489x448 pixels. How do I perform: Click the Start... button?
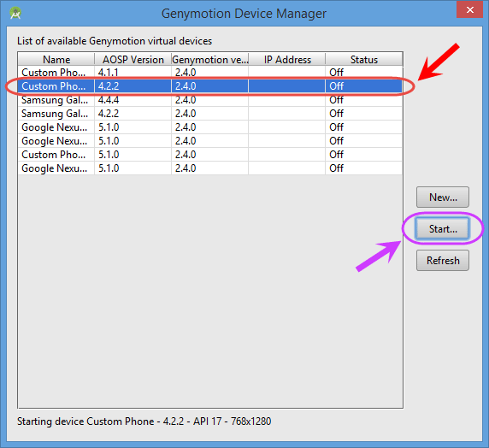[442, 228]
